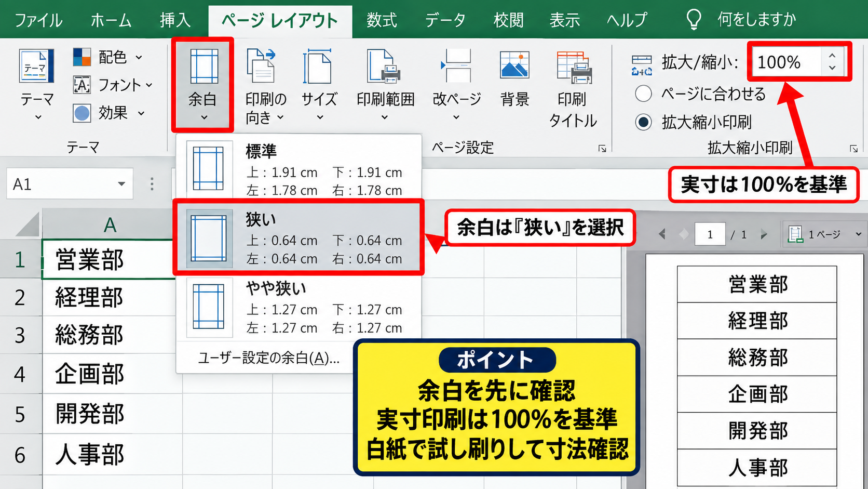Open the サイズ paper size menu
This screenshot has height=489, width=868.
pyautogui.click(x=319, y=85)
